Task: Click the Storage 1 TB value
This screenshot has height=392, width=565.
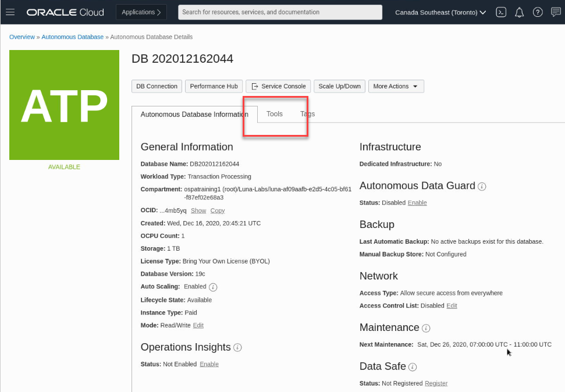Action: (x=173, y=248)
